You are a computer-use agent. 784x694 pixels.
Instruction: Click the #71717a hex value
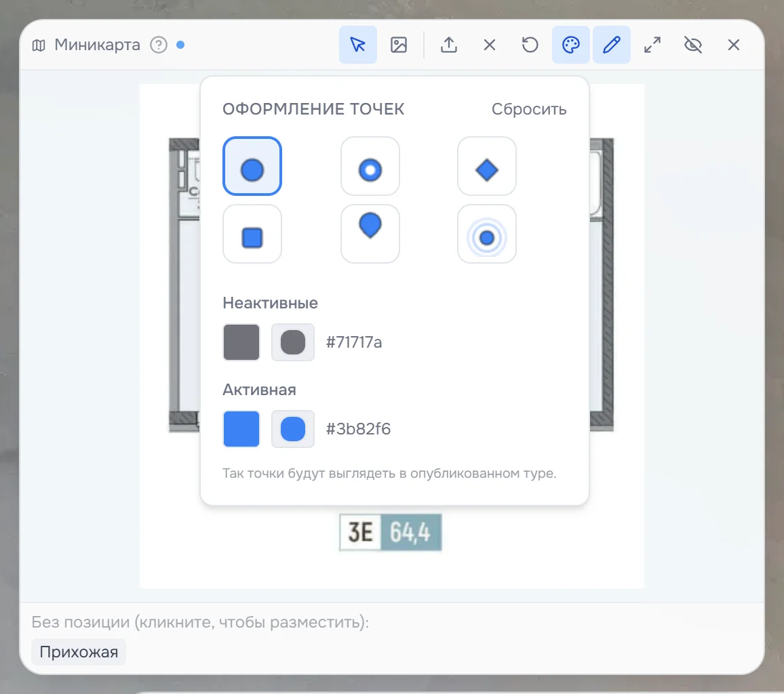(354, 342)
